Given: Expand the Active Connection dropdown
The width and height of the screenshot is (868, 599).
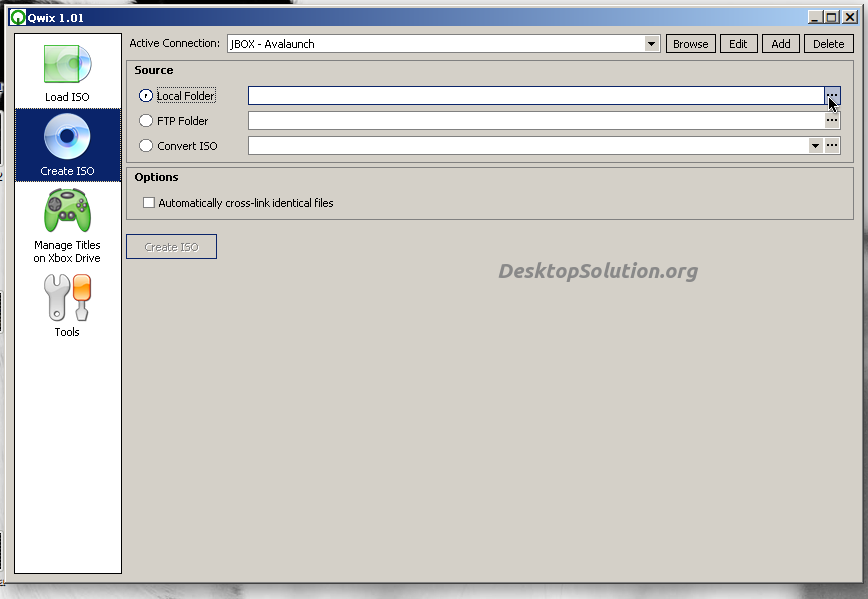Looking at the screenshot, I should [652, 44].
